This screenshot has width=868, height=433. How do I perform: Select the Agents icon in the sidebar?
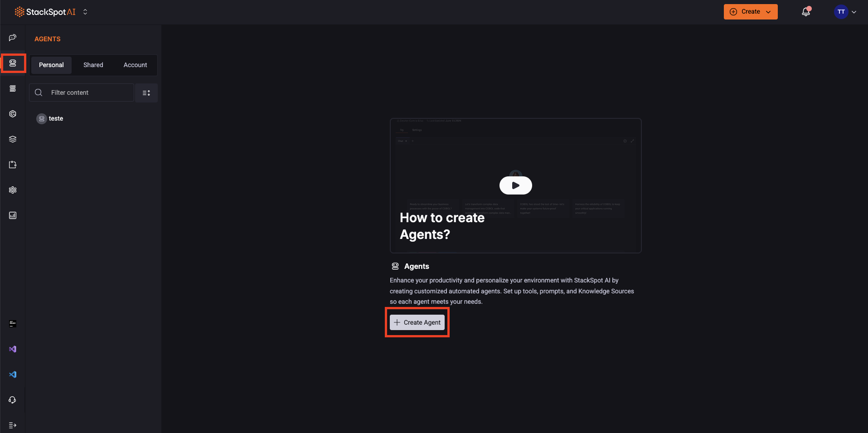pos(12,63)
